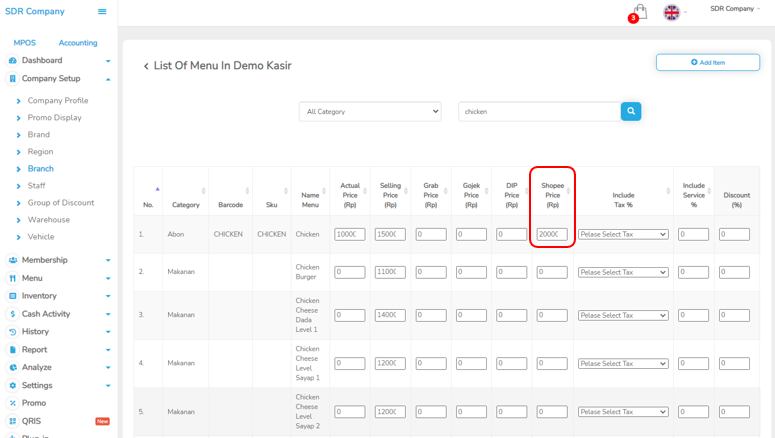
Task: Click the Dashboard sidebar icon
Action: [x=13, y=61]
